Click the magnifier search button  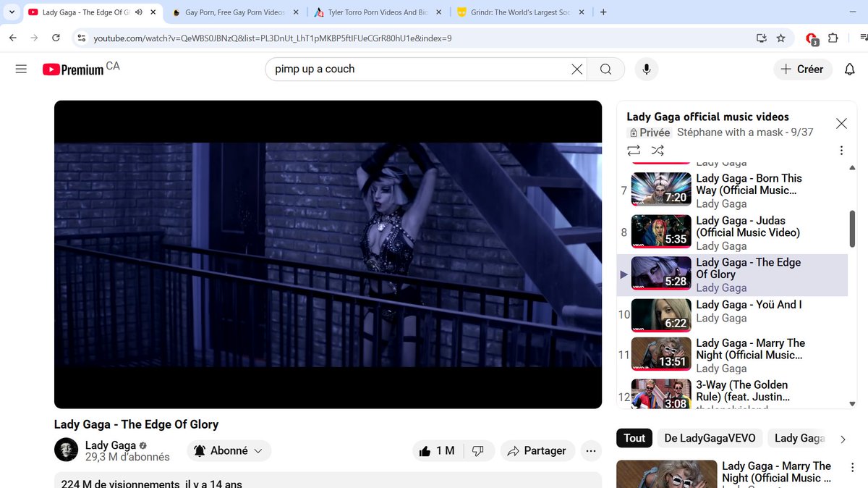pyautogui.click(x=606, y=70)
